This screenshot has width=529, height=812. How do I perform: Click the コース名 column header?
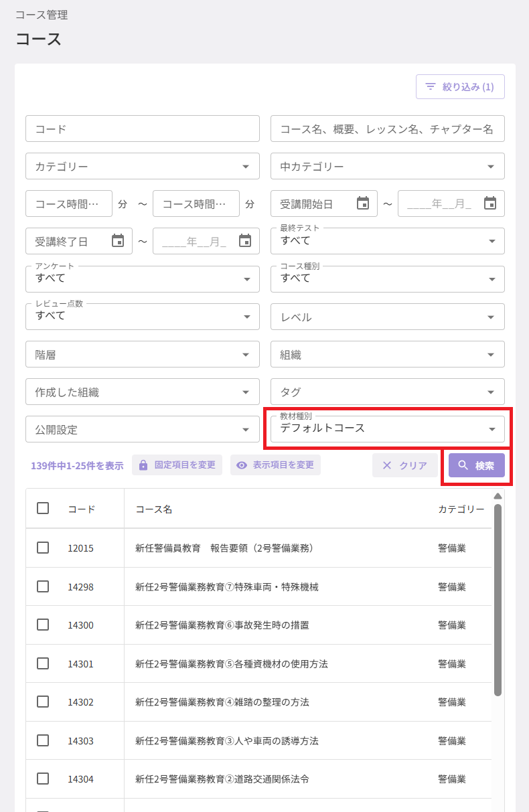153,509
